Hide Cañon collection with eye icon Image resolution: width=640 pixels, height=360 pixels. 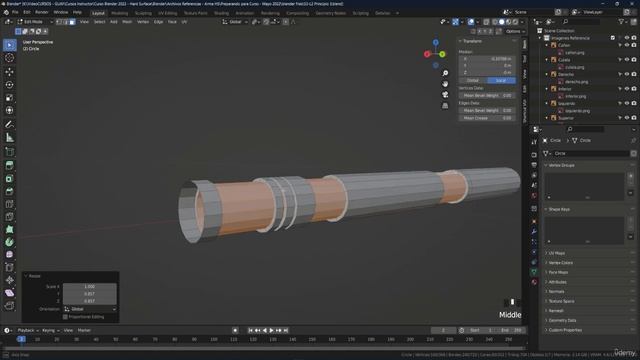(627, 45)
